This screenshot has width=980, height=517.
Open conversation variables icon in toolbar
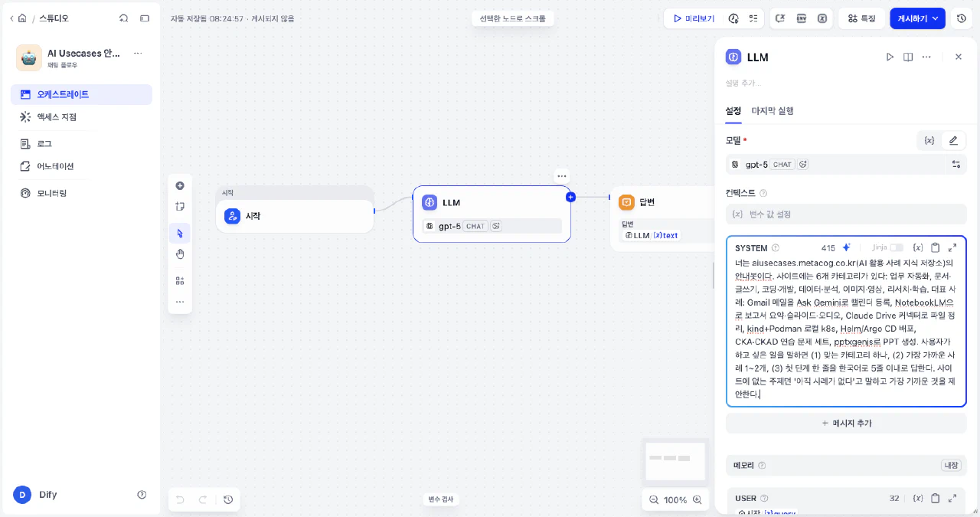[781, 18]
